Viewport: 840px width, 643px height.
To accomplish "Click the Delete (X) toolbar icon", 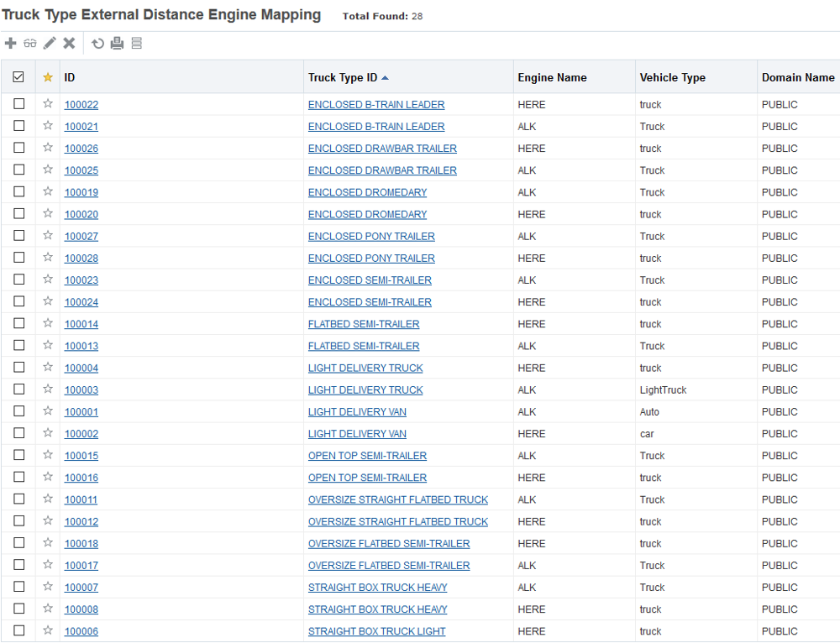I will click(x=69, y=44).
